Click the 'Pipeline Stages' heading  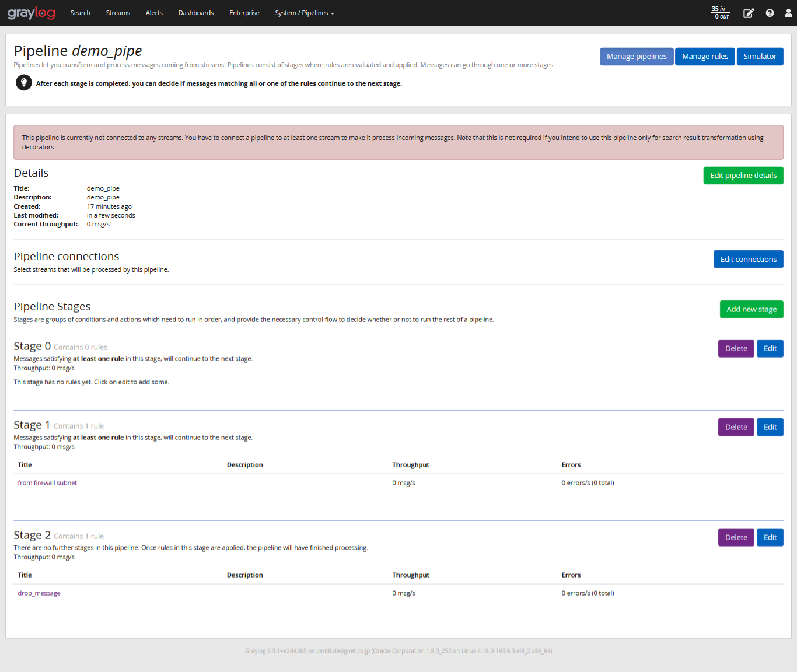pos(52,307)
